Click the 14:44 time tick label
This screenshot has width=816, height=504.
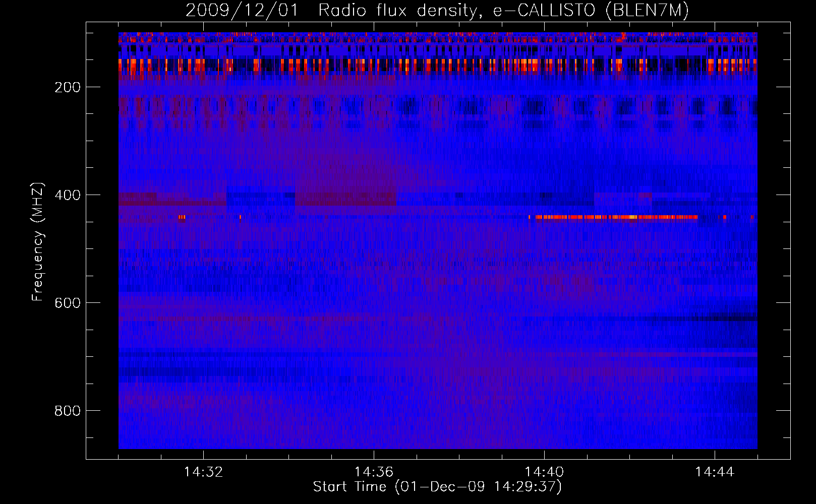click(x=715, y=472)
